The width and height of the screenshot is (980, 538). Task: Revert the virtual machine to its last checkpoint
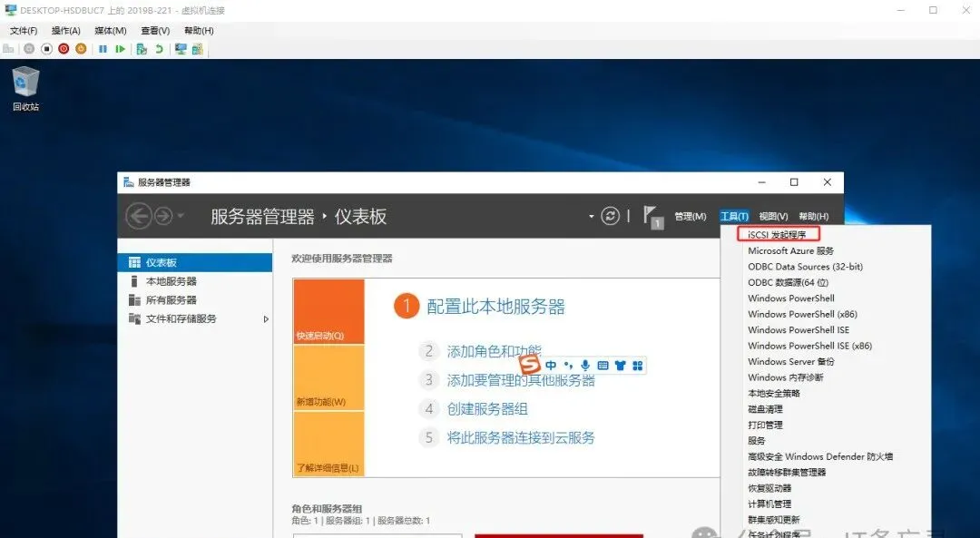click(x=160, y=48)
